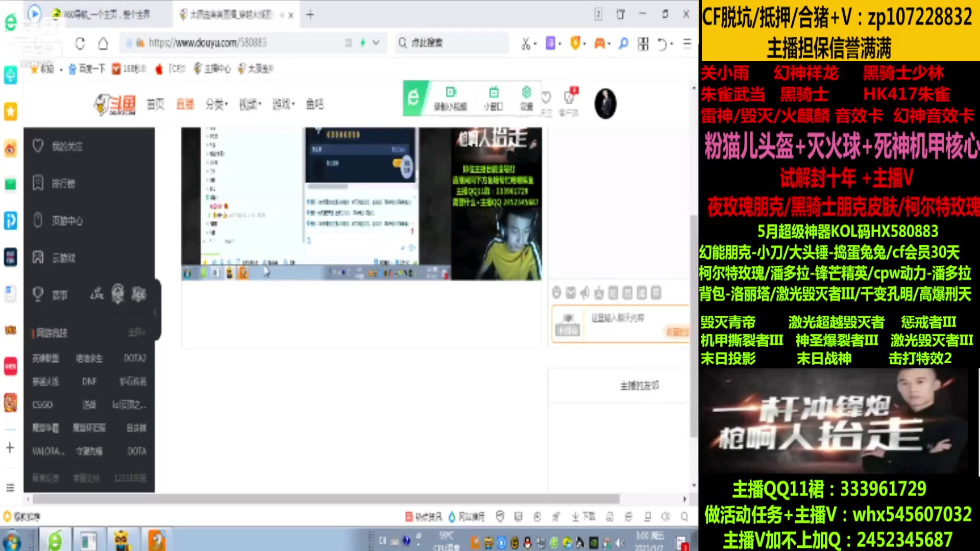Open DNF game category link

[89, 381]
